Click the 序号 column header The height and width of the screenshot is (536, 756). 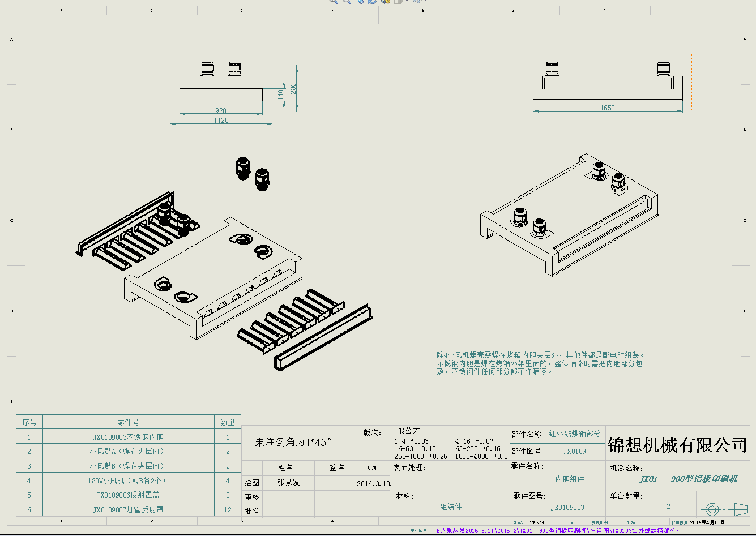click(29, 422)
